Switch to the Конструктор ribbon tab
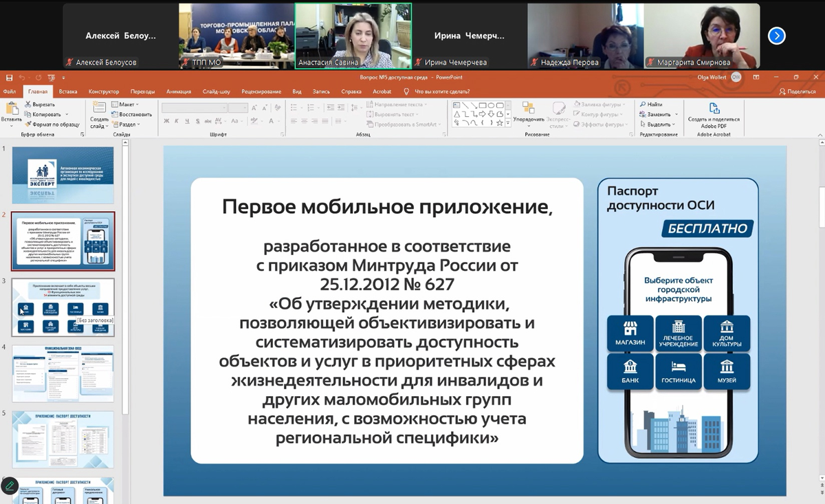Image resolution: width=825 pixels, height=504 pixels. (104, 91)
